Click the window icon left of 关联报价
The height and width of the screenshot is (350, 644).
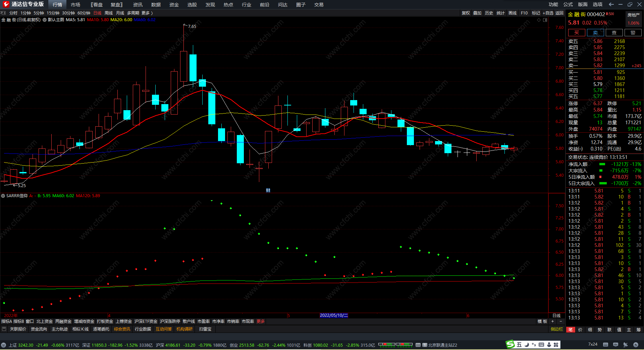(x=4, y=329)
